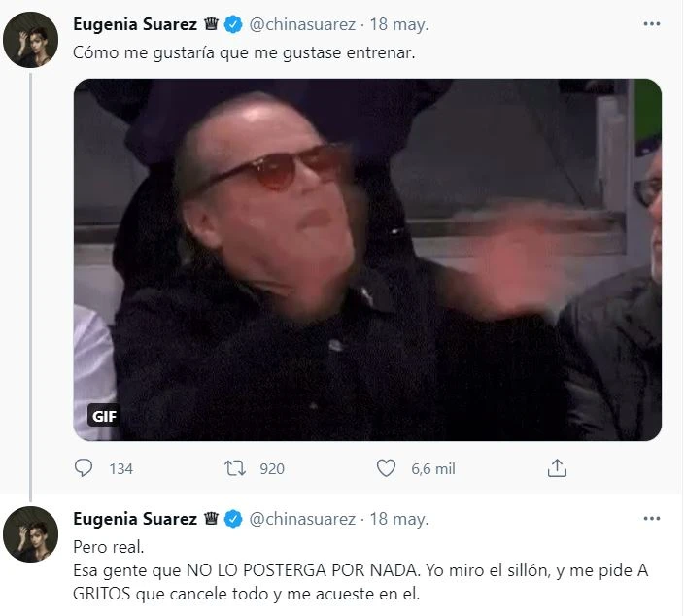Click the reply speech bubble icon
Viewport: 685px width, 616px height.
(x=83, y=468)
